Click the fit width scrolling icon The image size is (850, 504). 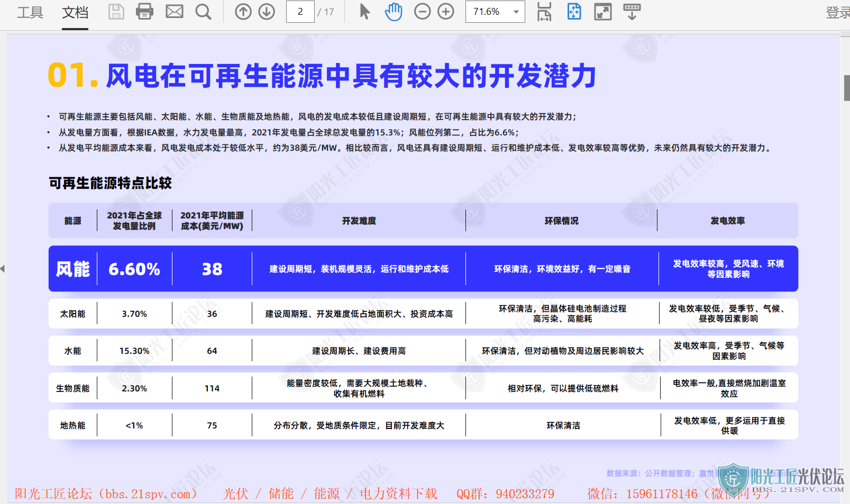pyautogui.click(x=544, y=12)
